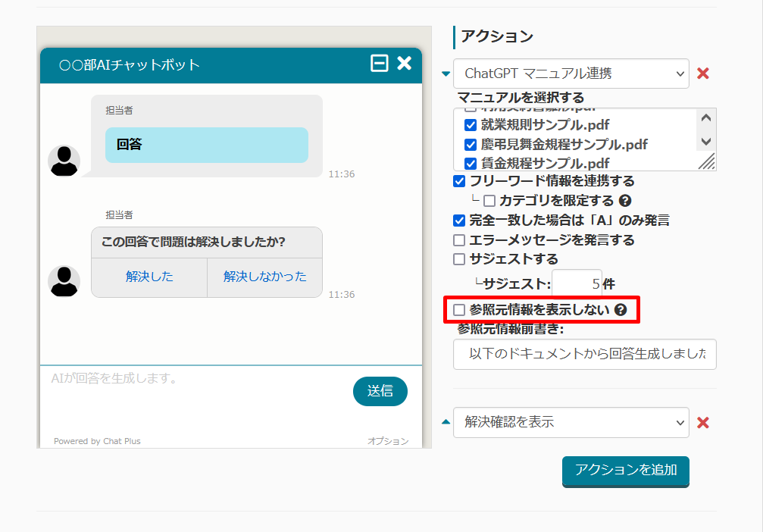This screenshot has width=763, height=532.
Task: Click the オプション link in chat footer
Action: [x=387, y=441]
